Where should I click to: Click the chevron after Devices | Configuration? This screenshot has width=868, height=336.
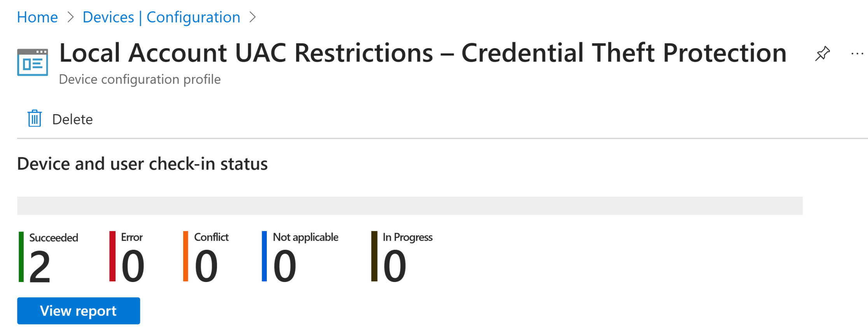point(253,17)
